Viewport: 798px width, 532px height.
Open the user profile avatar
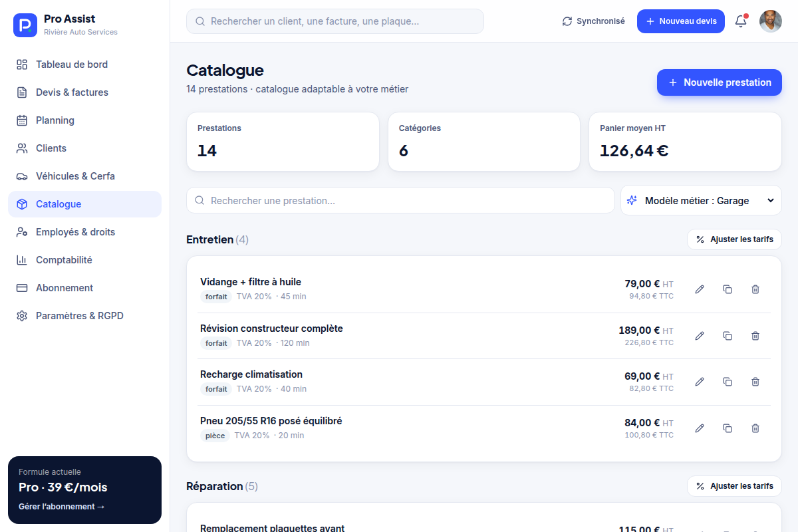771,21
